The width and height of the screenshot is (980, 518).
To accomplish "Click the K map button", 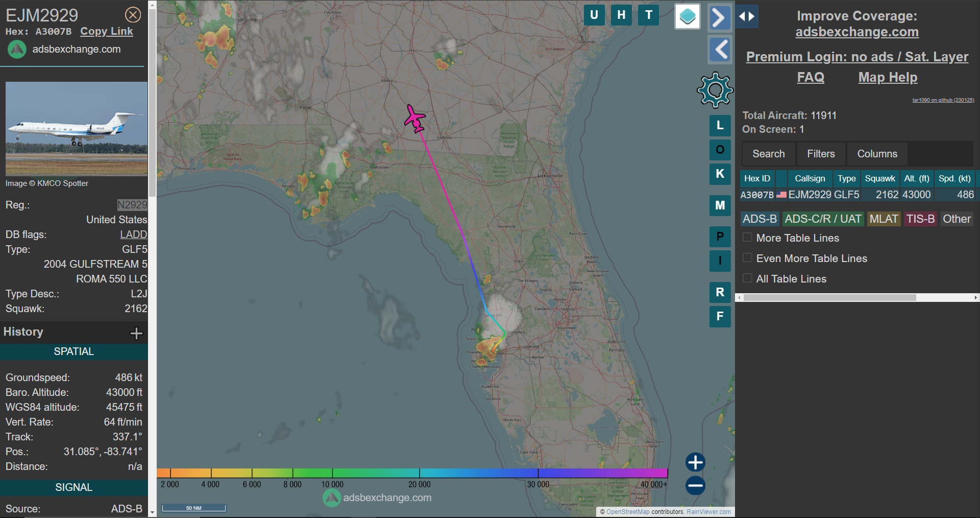I will tap(720, 174).
